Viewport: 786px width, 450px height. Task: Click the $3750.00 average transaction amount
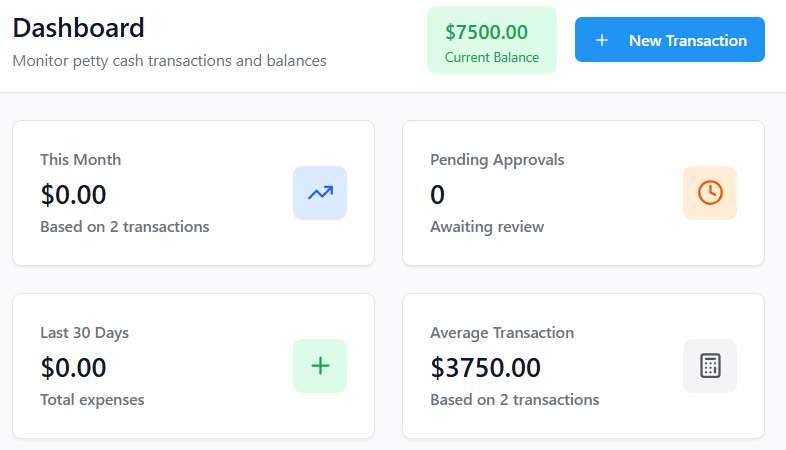485,367
